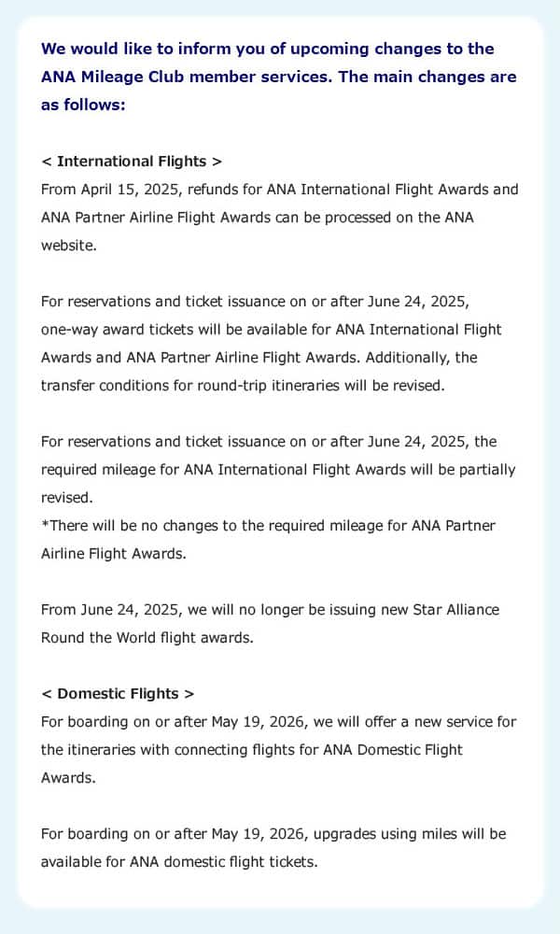Click the "April 15, 2025" date text
The image size is (560, 934).
(130, 189)
